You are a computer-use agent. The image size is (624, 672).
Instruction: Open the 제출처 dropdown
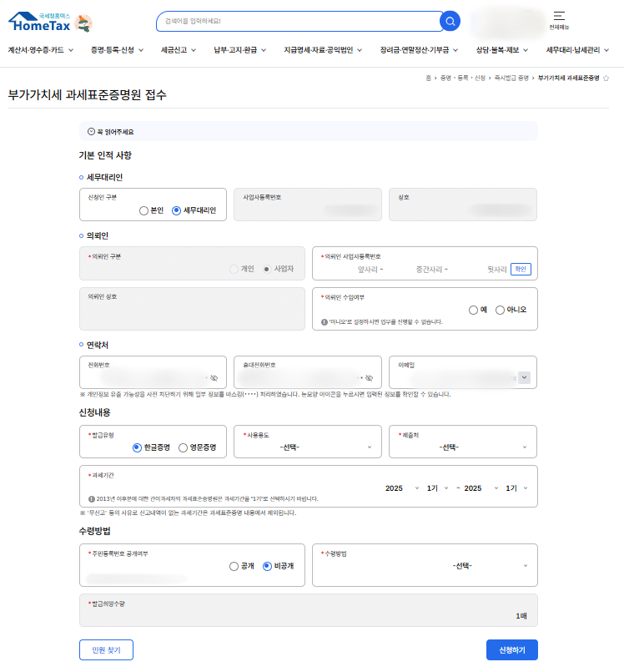462,447
